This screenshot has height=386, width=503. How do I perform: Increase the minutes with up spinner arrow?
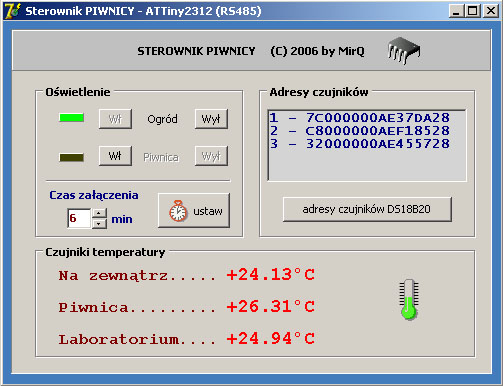click(x=99, y=213)
